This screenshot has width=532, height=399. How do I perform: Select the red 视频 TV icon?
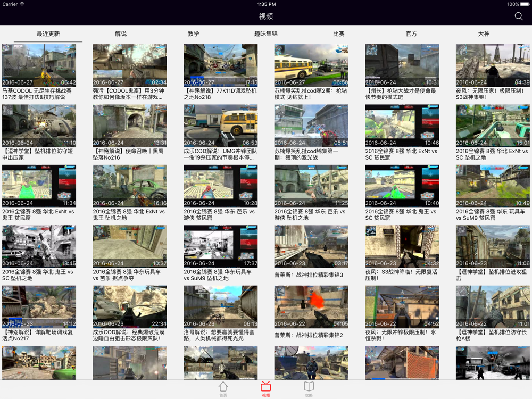(x=265, y=389)
